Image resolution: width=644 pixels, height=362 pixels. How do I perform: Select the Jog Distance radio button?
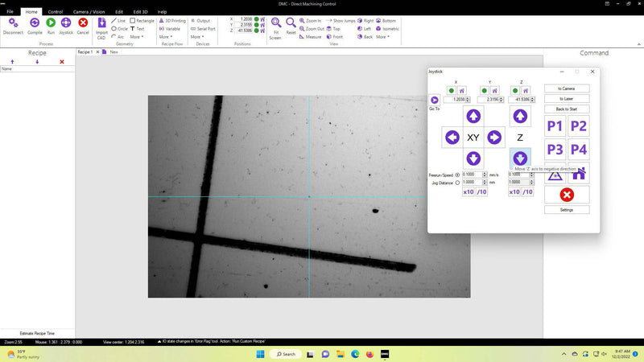coord(457,183)
